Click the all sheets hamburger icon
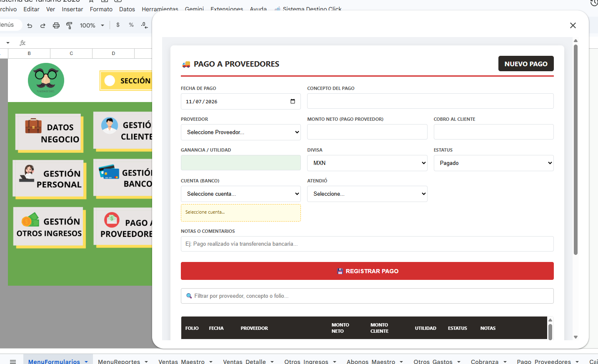This screenshot has width=598, height=364. click(13, 361)
